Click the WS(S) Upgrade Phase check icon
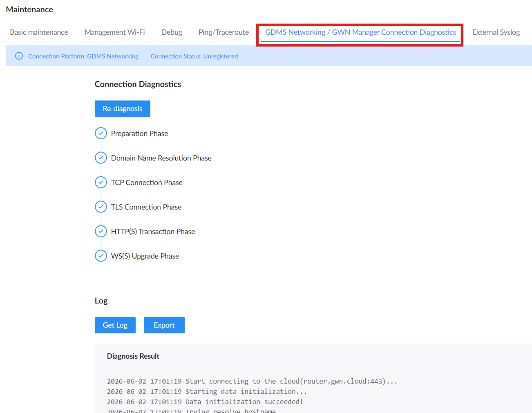 [x=101, y=256]
